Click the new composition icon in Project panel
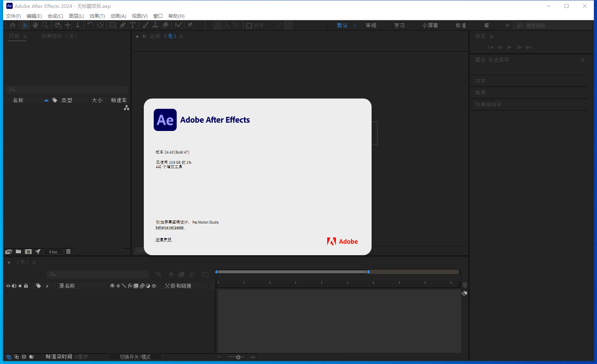The image size is (597, 364). tap(28, 252)
